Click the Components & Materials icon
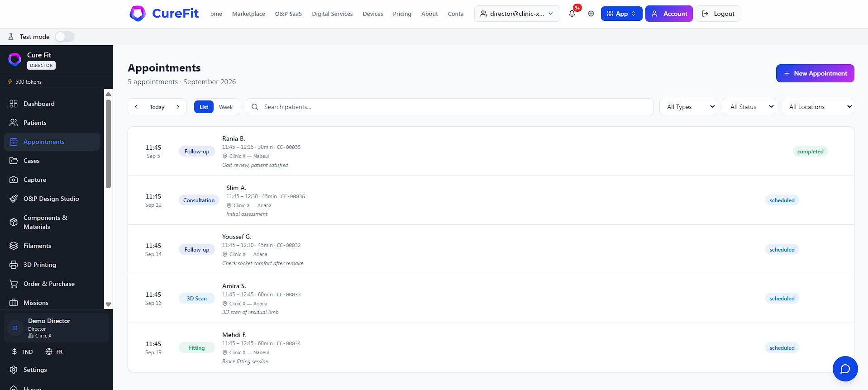Viewport: 868px width, 390px height. (14, 222)
